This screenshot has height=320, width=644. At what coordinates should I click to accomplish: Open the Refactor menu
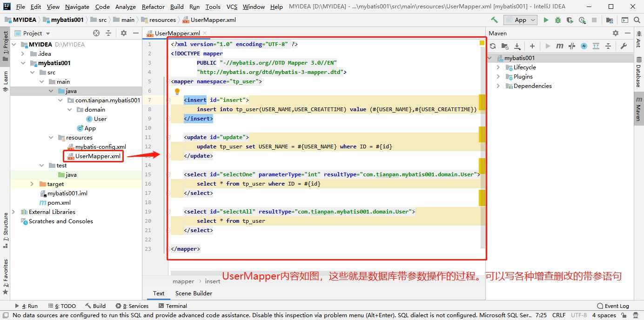[x=153, y=7]
